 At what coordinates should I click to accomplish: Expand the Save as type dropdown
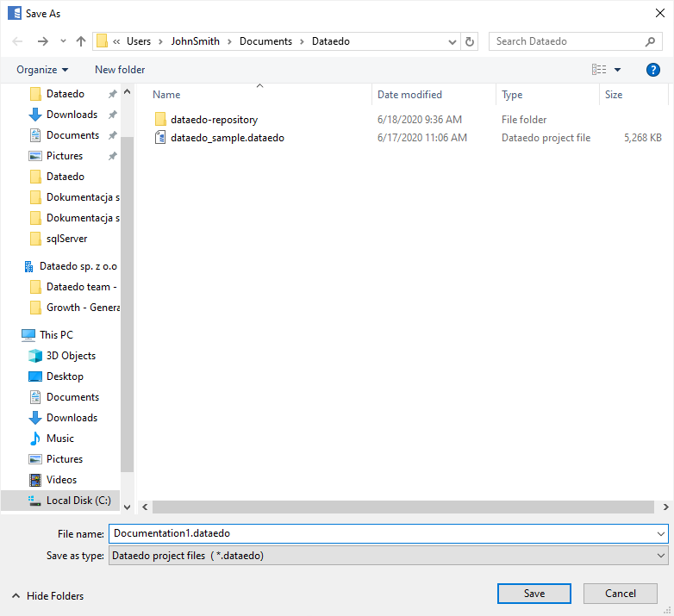point(660,556)
